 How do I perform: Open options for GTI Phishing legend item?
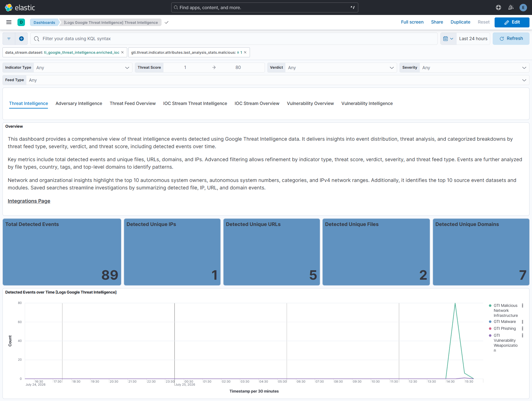coord(523,328)
